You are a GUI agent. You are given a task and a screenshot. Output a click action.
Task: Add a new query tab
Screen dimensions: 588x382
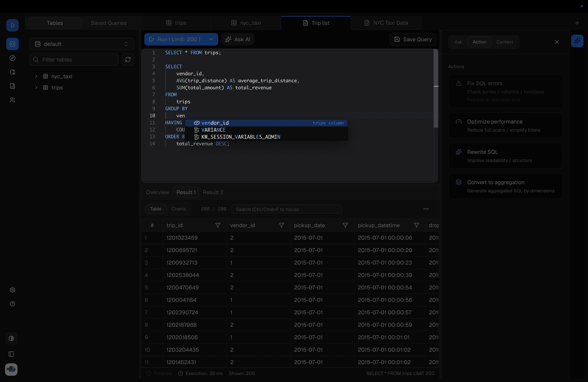(577, 23)
